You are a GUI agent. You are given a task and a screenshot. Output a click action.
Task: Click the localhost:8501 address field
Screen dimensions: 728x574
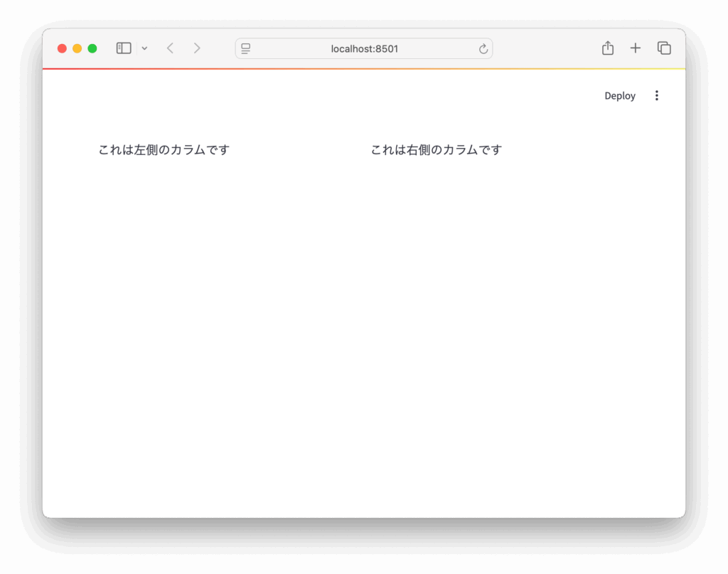tap(364, 48)
